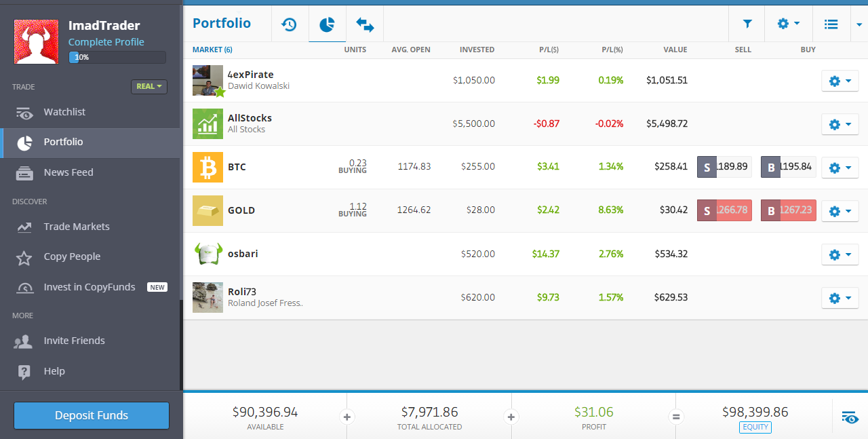This screenshot has height=439, width=868.
Task: Open the portfolio history clock icon
Action: [x=290, y=24]
